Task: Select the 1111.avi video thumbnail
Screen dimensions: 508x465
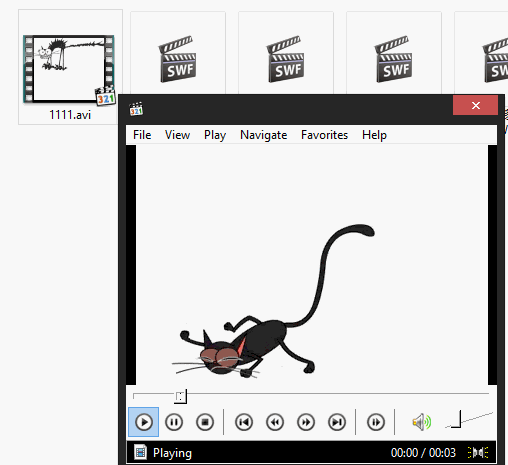Action: [69, 69]
